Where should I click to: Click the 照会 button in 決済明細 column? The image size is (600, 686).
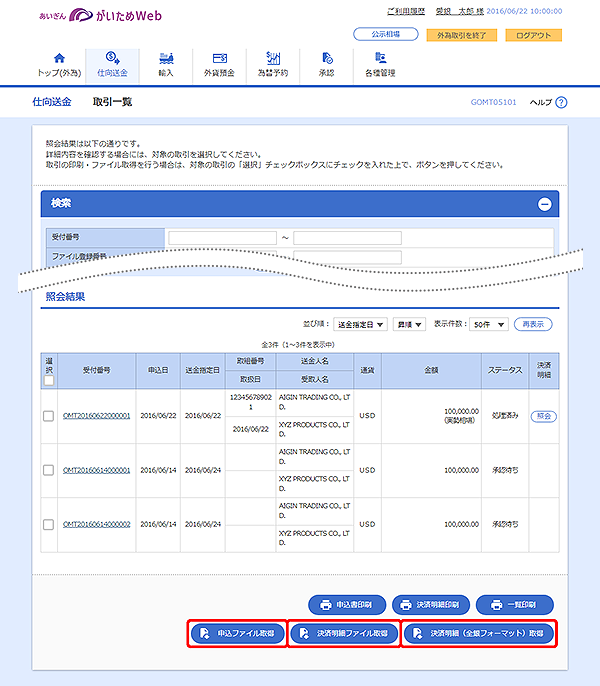pyautogui.click(x=544, y=416)
